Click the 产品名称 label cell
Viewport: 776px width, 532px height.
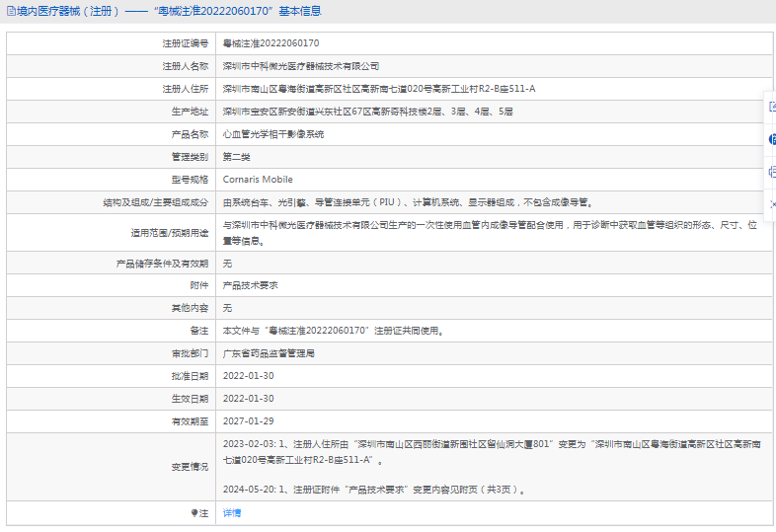(x=112, y=134)
